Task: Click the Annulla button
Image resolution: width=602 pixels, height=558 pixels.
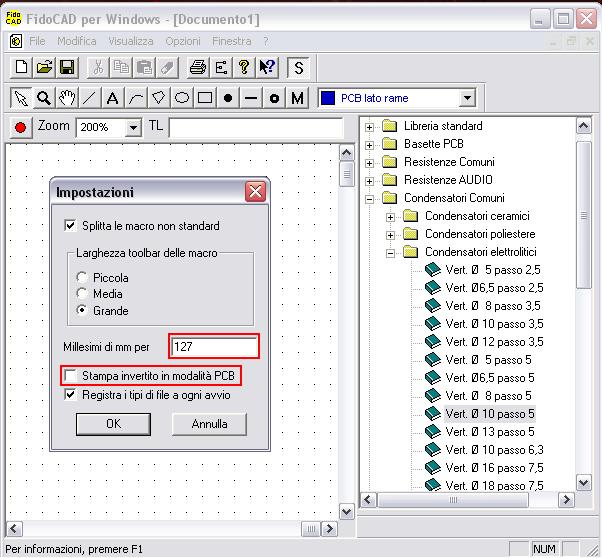Action: pyautogui.click(x=209, y=424)
